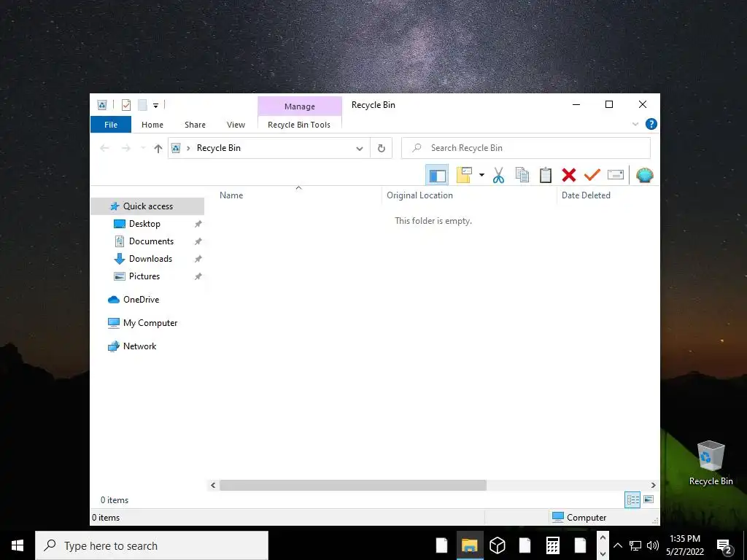Image resolution: width=747 pixels, height=560 pixels.
Task: Click the right scroll arrow
Action: pyautogui.click(x=653, y=485)
